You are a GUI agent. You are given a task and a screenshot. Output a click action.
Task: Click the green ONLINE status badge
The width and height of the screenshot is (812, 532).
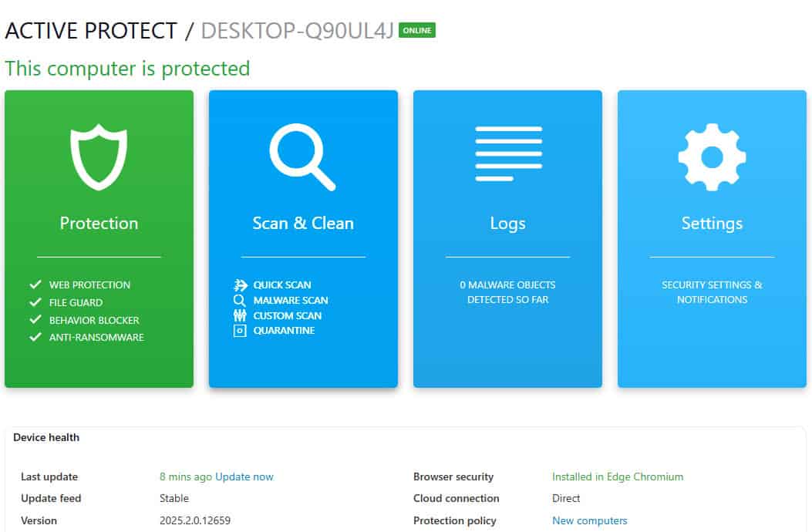coord(417,31)
